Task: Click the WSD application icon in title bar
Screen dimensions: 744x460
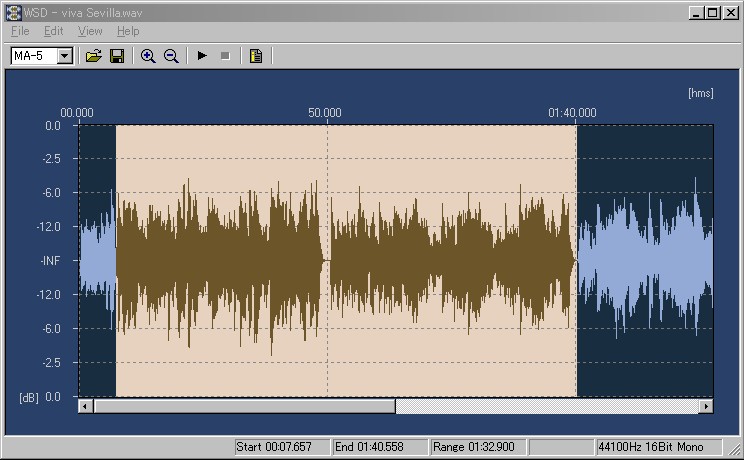Action: (13, 13)
